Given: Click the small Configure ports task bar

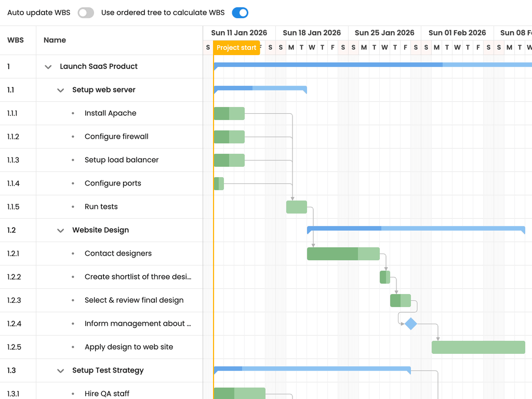Looking at the screenshot, I should [x=219, y=183].
